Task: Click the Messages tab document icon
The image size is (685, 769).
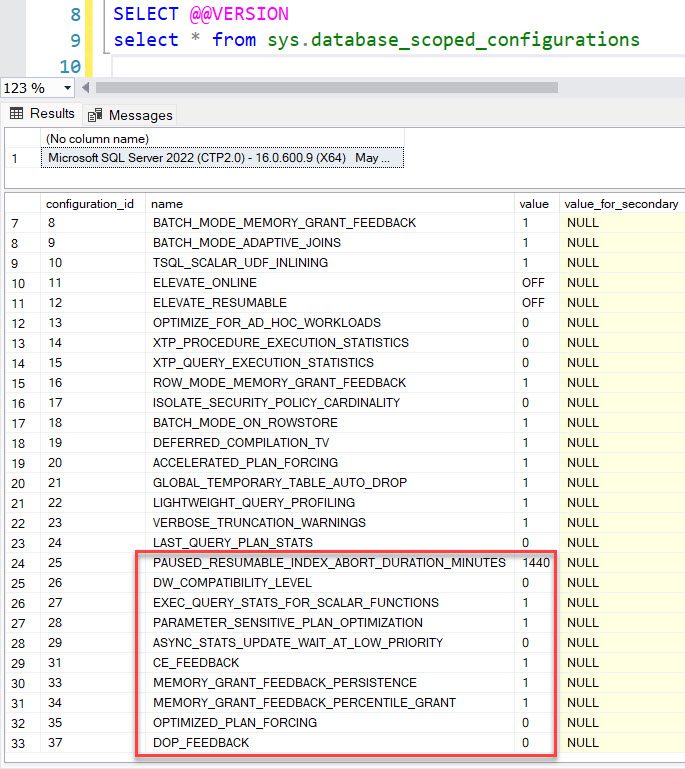Action: click(95, 115)
